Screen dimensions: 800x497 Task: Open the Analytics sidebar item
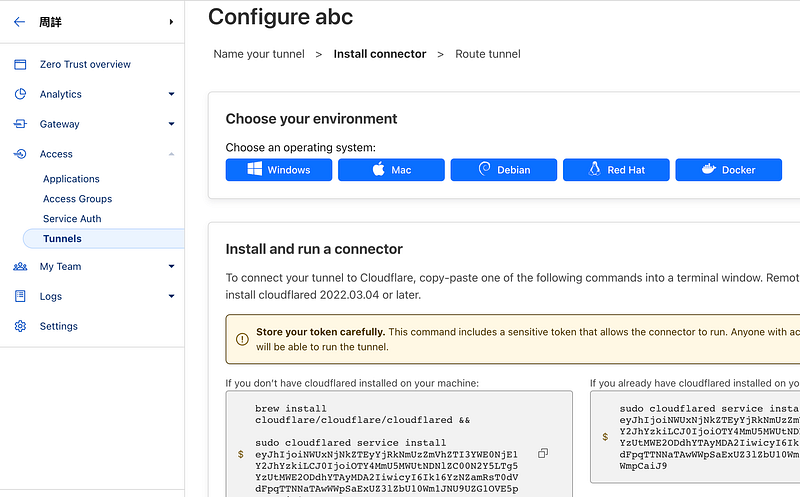point(61,94)
